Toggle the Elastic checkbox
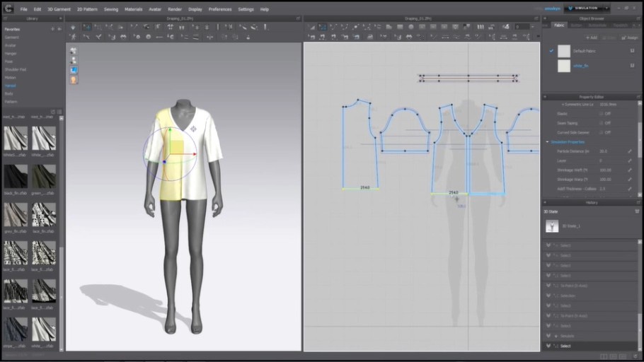Screen dimensions: 644x362 601,113
